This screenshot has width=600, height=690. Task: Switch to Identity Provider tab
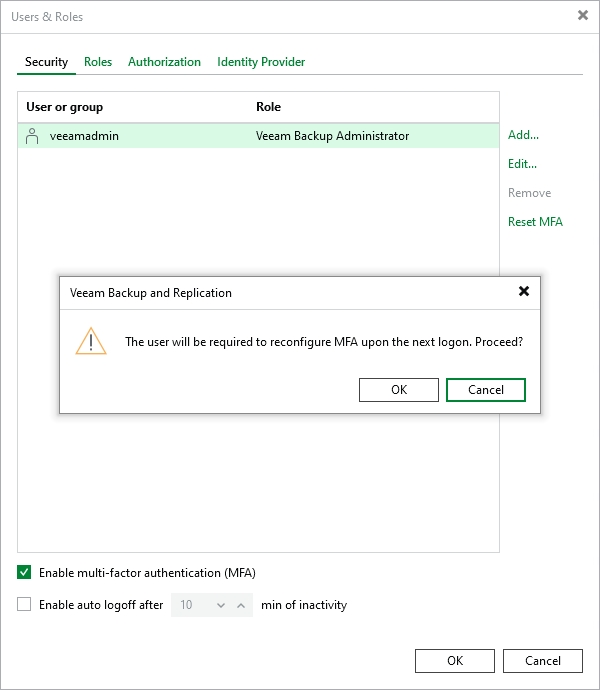point(261,62)
